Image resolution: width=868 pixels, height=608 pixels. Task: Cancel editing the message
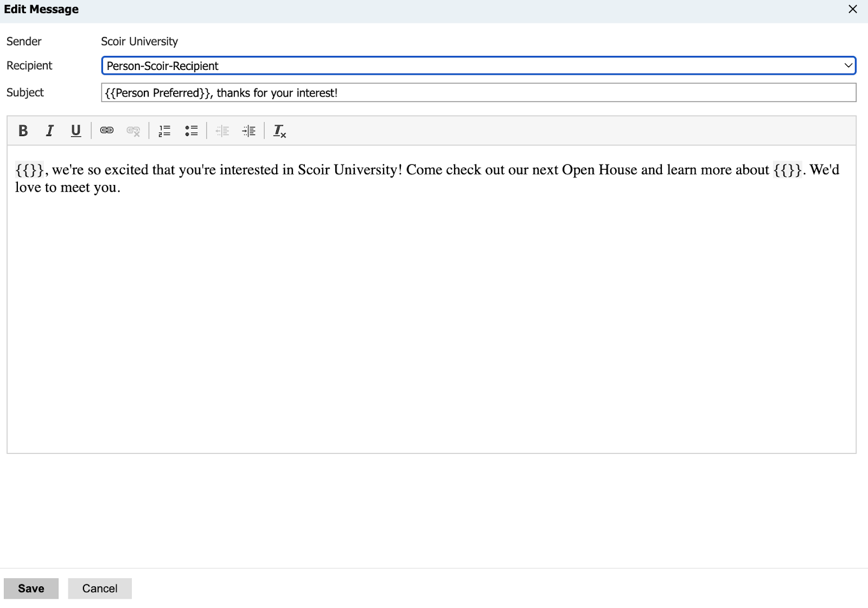click(100, 588)
